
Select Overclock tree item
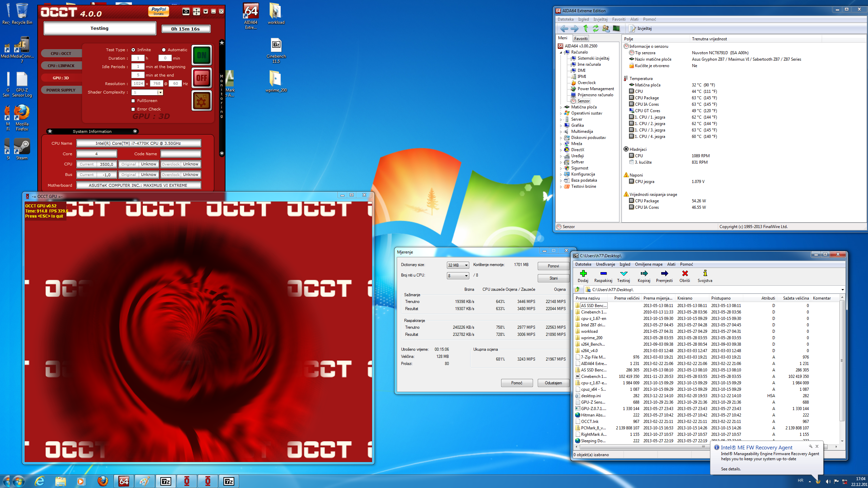pyautogui.click(x=587, y=83)
